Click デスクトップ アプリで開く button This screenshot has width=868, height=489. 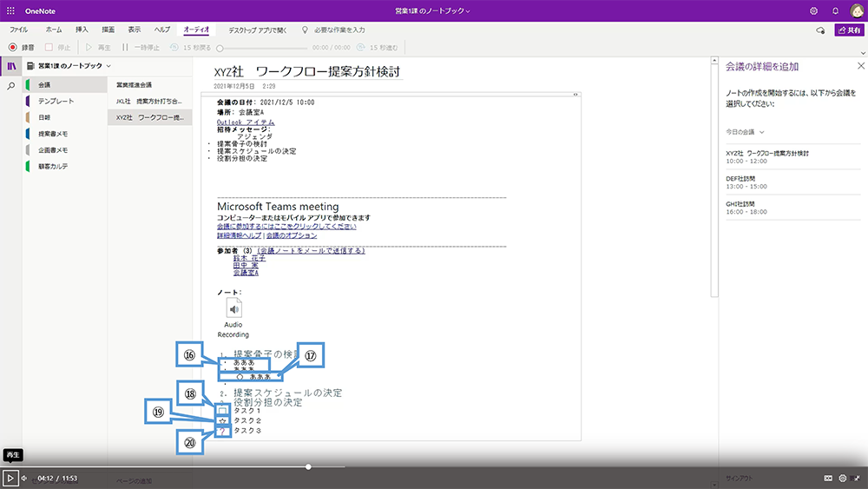pos(258,30)
